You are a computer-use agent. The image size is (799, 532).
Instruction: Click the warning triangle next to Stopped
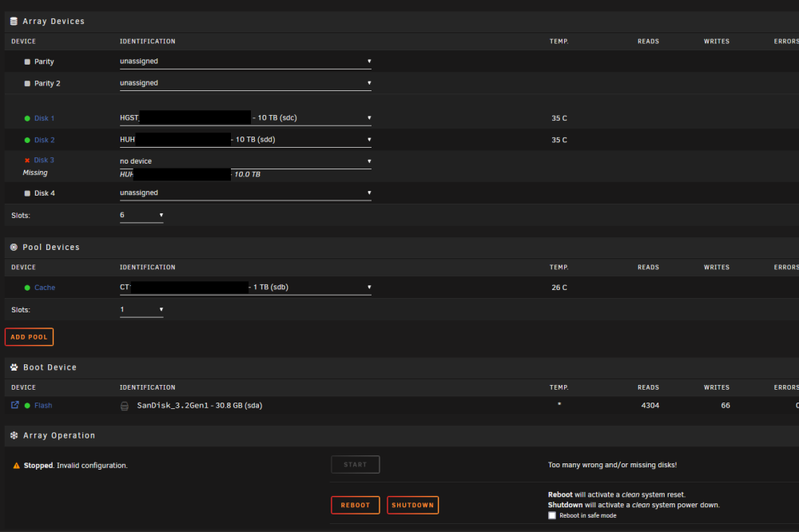(16, 466)
